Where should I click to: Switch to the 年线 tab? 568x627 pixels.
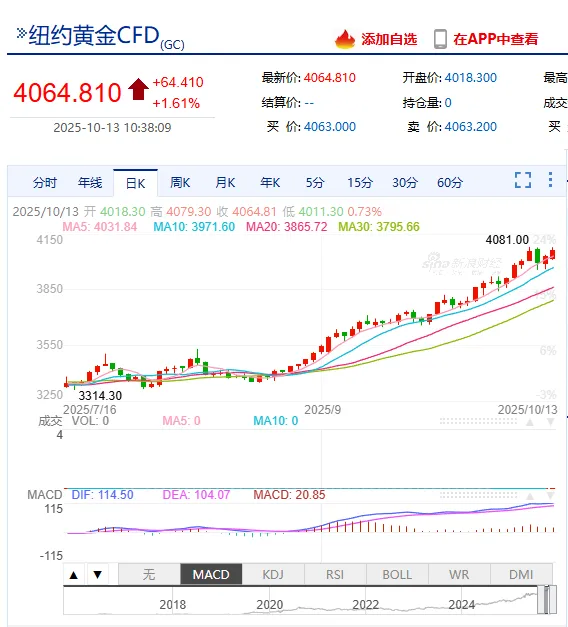[90, 183]
